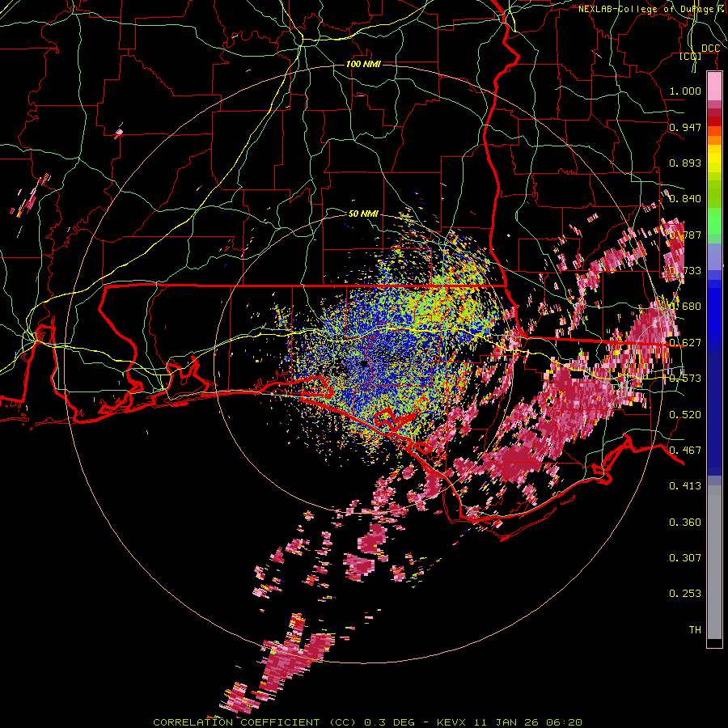The image size is (728, 728).
Task: Click the TH threshold label
Action: point(695,629)
